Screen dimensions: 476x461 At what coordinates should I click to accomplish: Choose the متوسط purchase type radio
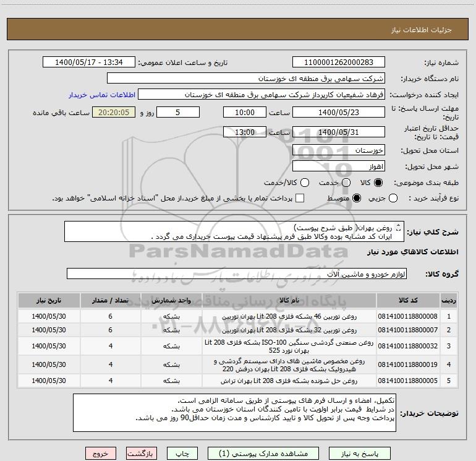[x=357, y=199]
